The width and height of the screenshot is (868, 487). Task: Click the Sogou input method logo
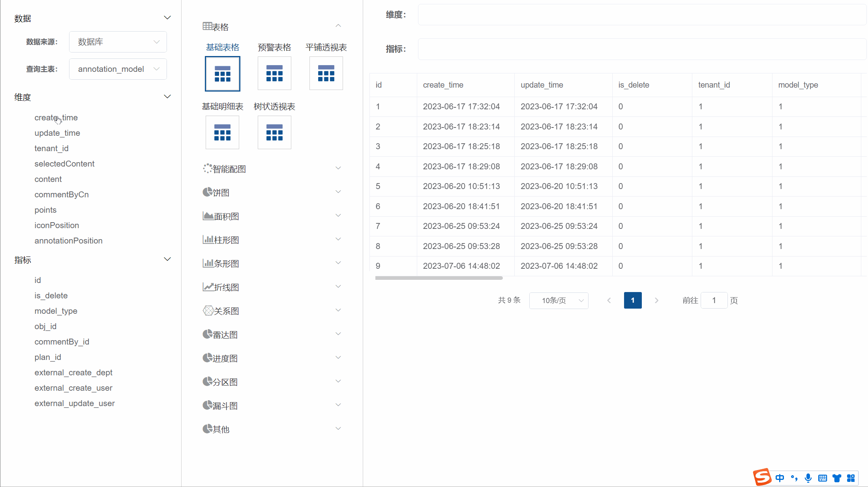click(763, 477)
